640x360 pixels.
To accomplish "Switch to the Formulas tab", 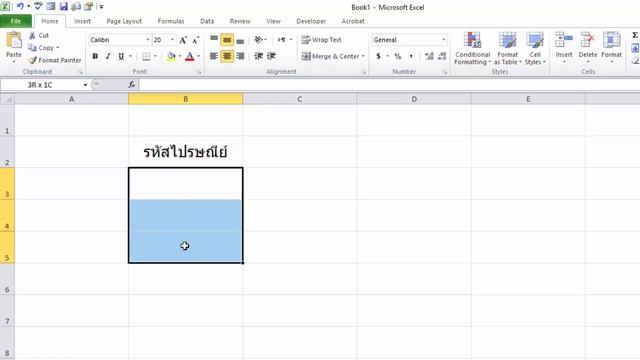I will [x=171, y=21].
